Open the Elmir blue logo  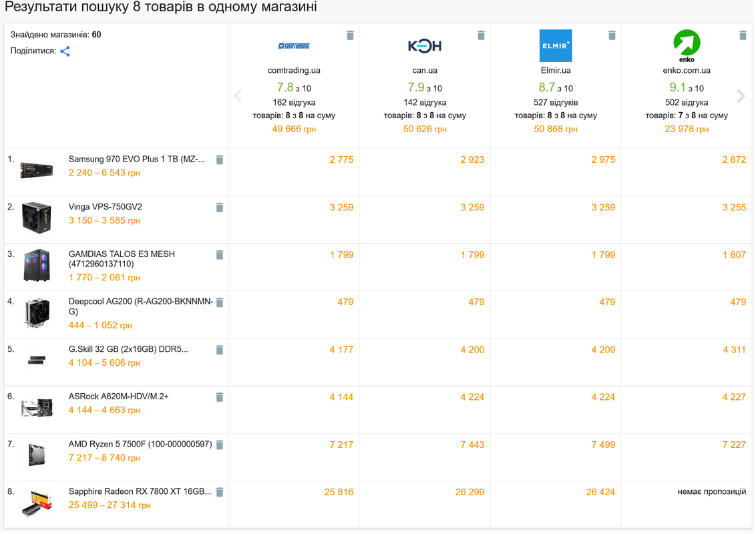click(556, 46)
